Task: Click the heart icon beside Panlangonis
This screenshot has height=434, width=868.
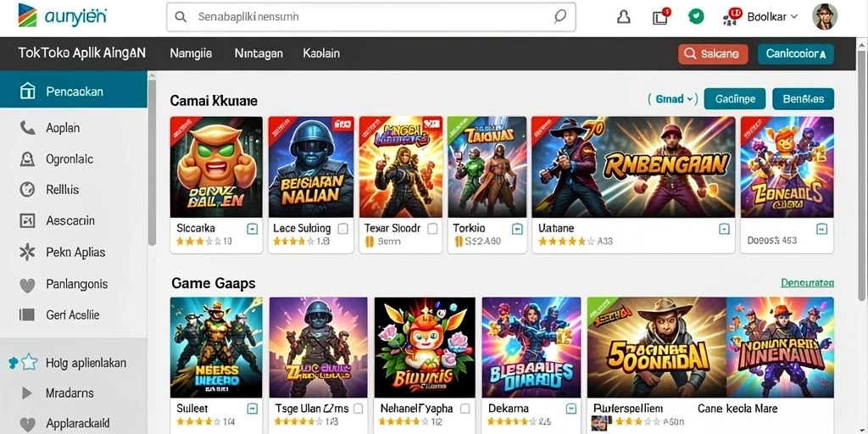Action: tap(27, 285)
